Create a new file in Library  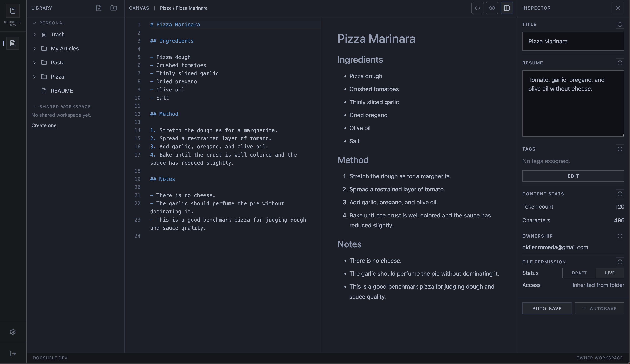point(99,8)
